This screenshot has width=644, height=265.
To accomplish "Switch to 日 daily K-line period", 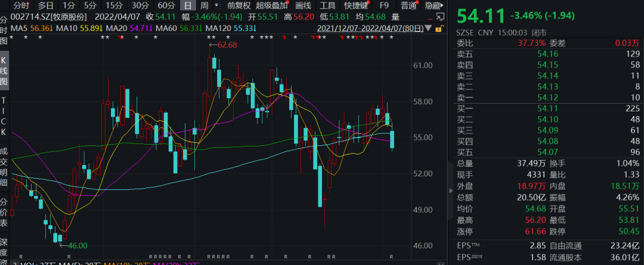I will tap(187, 5).
